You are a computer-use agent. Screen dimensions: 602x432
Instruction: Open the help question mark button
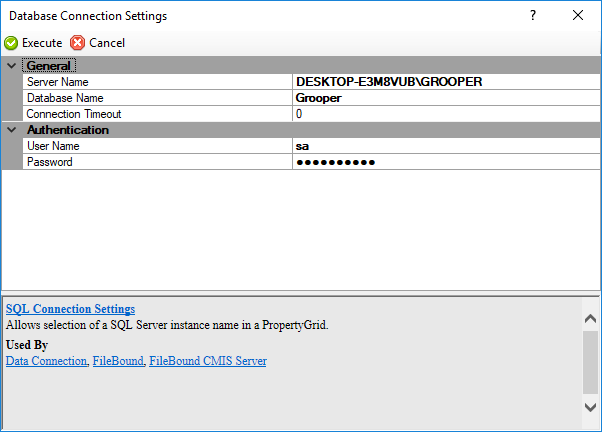pos(533,16)
